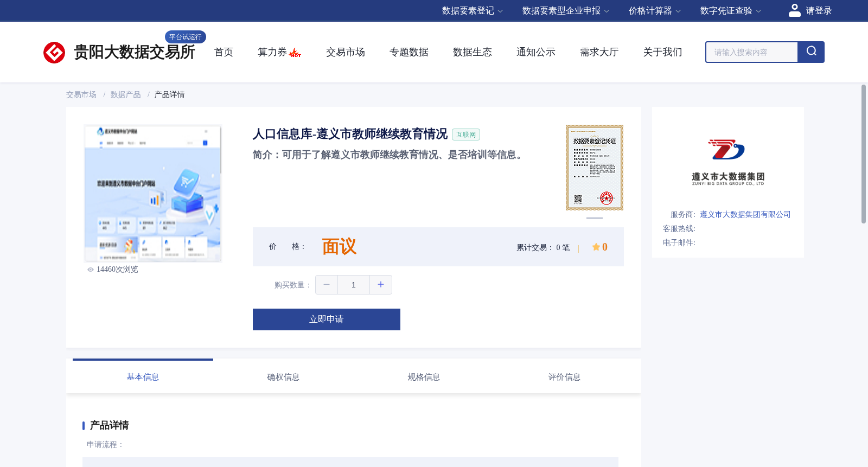868x467 pixels.
Task: Click the 立即申请 button
Action: pos(327,319)
